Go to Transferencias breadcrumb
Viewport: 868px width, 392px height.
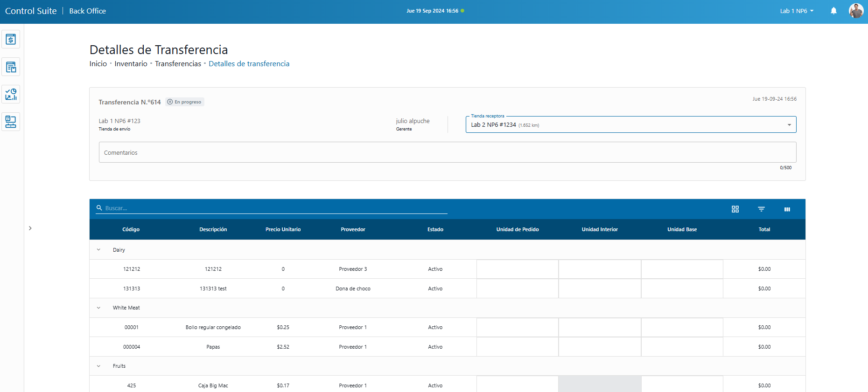[x=178, y=64]
